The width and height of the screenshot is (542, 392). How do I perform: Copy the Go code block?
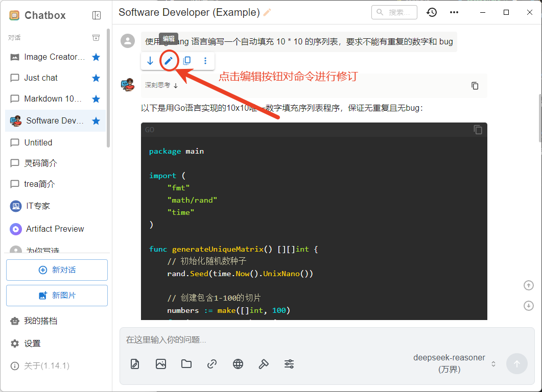[x=478, y=130]
